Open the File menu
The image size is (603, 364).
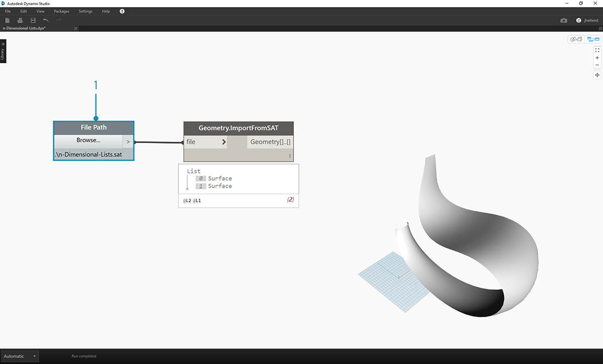(x=8, y=11)
